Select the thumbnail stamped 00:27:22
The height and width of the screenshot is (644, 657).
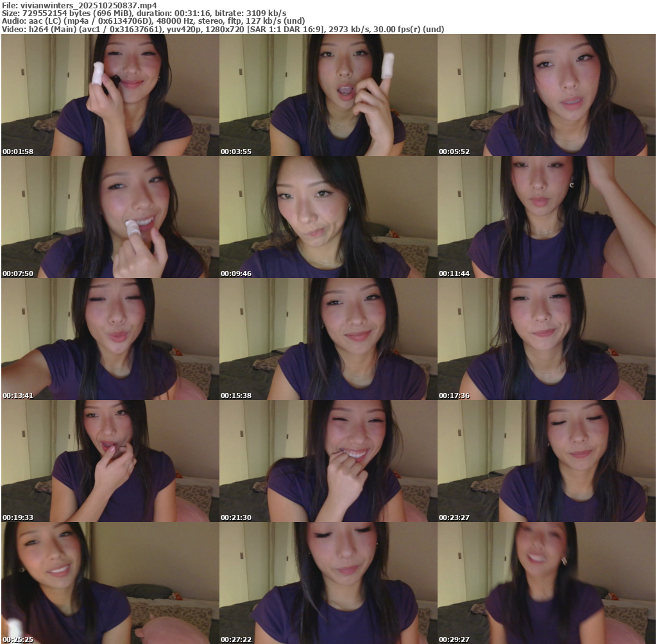click(x=328, y=583)
